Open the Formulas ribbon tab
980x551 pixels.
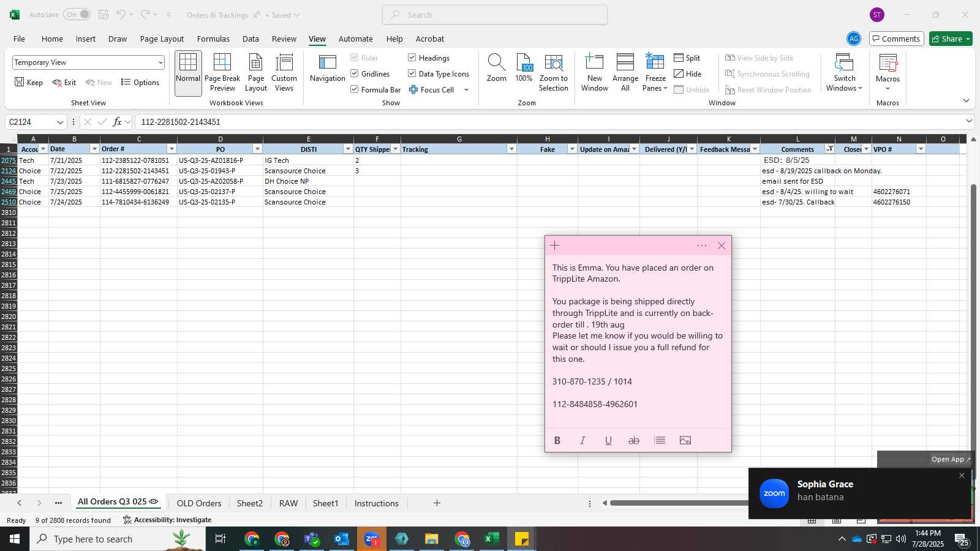click(213, 39)
